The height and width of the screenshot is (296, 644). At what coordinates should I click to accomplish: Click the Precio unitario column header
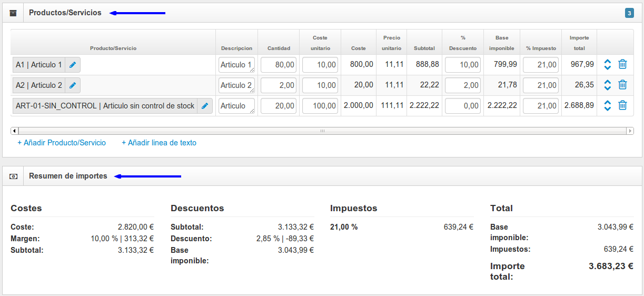[x=391, y=43]
